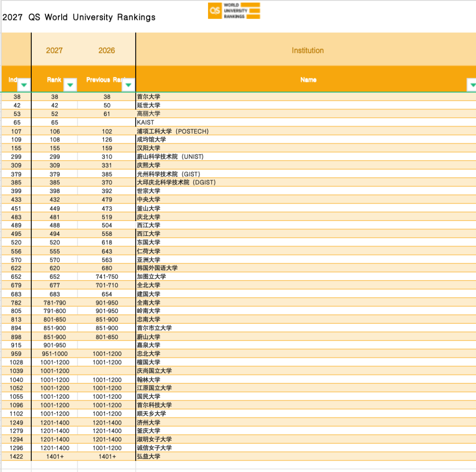
Task: Select the cell '建国大学'
Action: pos(306,294)
